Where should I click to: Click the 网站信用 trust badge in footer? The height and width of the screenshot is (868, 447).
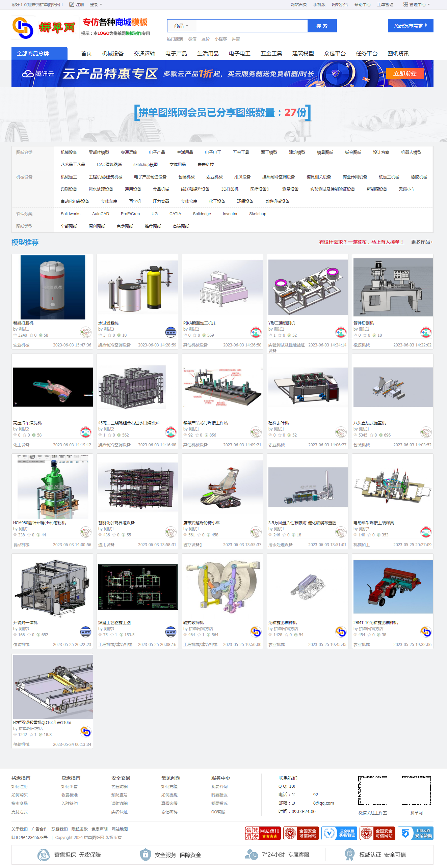tap(263, 833)
